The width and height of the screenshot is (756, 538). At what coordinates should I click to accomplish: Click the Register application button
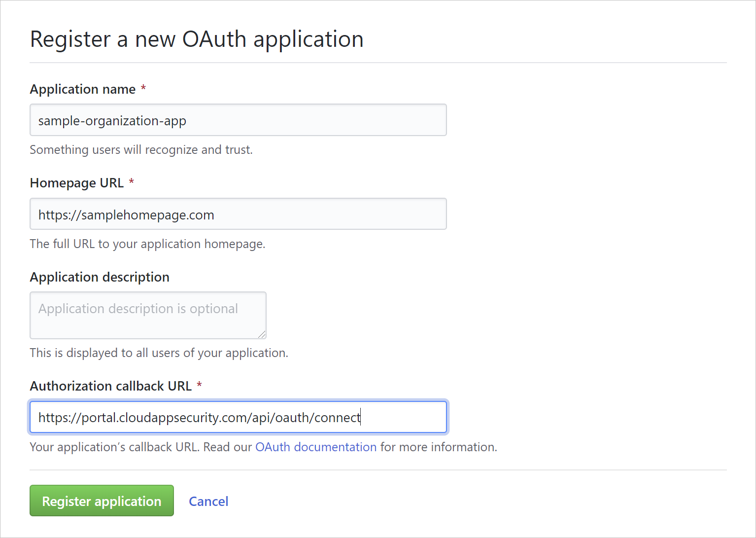(x=101, y=501)
